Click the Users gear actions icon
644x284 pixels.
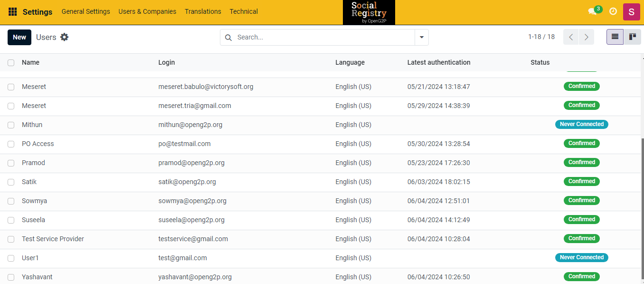65,37
